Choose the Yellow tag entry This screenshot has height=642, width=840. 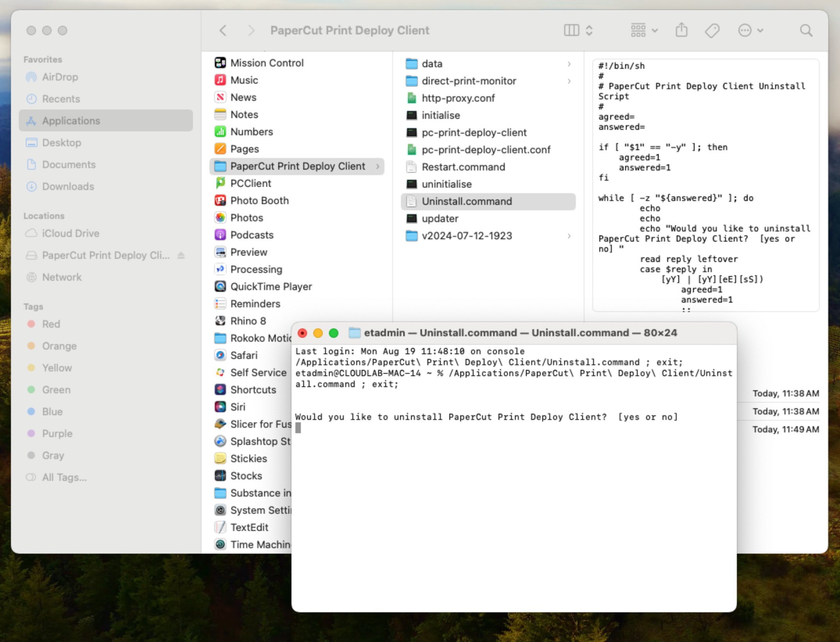(105, 368)
